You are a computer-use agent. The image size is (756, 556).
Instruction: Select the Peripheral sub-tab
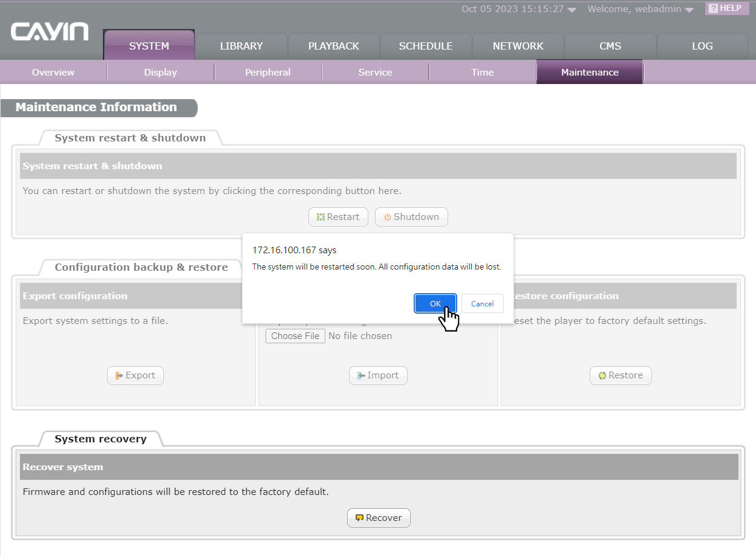coord(268,72)
